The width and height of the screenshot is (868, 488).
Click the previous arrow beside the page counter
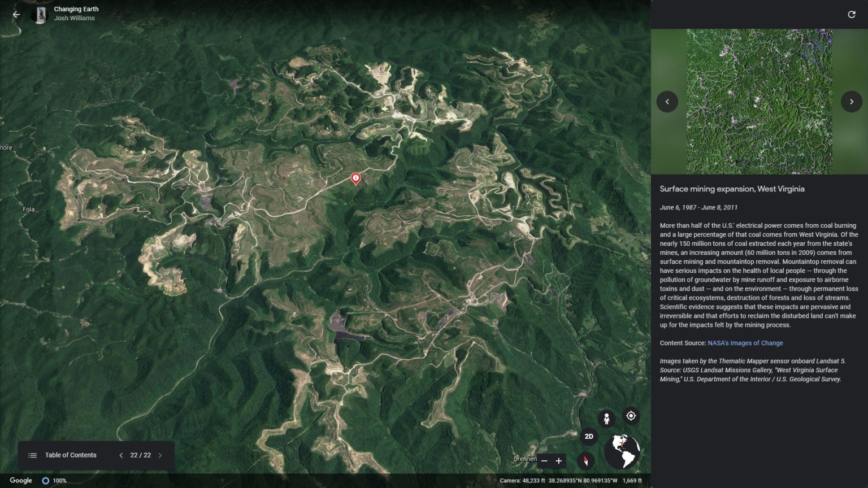click(x=121, y=455)
